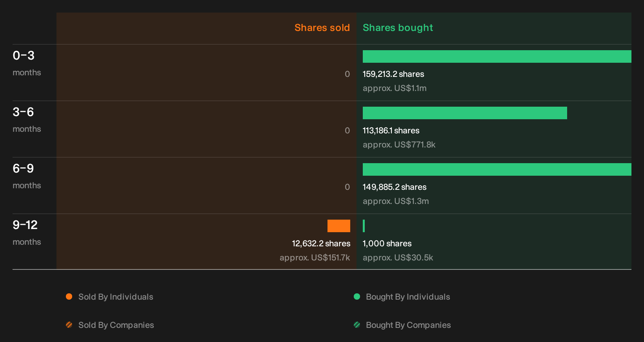Click the 0-3 months green bought bar
Viewport: 644px width, 342px height.
click(x=497, y=56)
